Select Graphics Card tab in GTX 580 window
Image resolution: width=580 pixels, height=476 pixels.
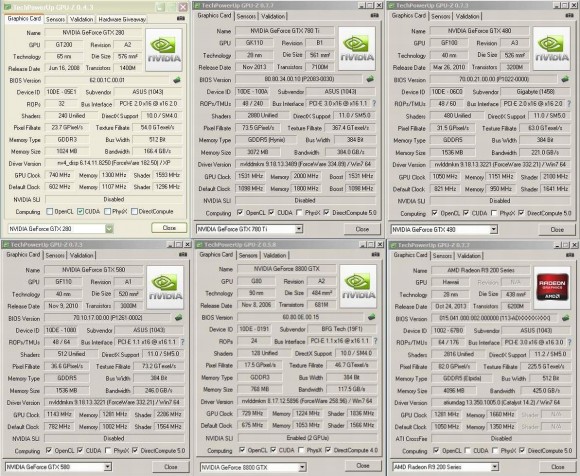coord(23,254)
